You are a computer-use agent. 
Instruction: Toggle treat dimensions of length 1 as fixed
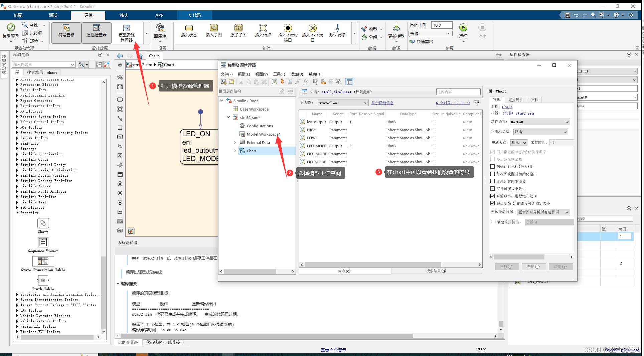click(x=492, y=203)
